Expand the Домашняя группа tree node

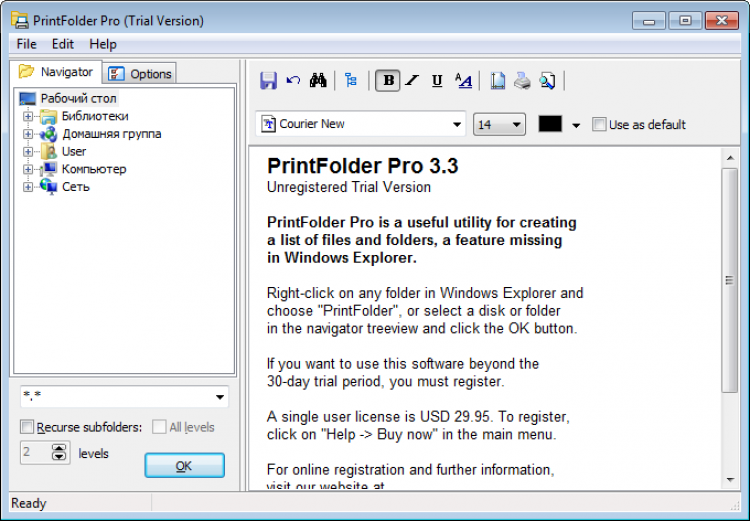(x=28, y=134)
